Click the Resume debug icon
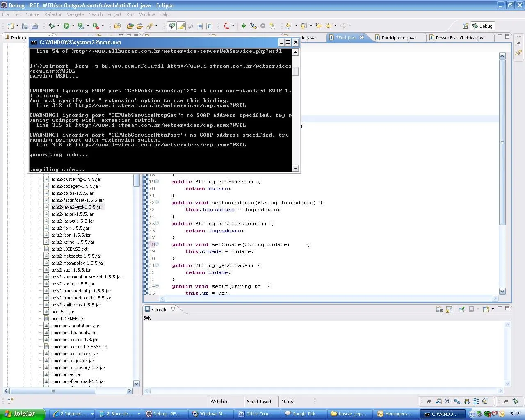Screen dimensions: 525x420 click(x=244, y=26)
